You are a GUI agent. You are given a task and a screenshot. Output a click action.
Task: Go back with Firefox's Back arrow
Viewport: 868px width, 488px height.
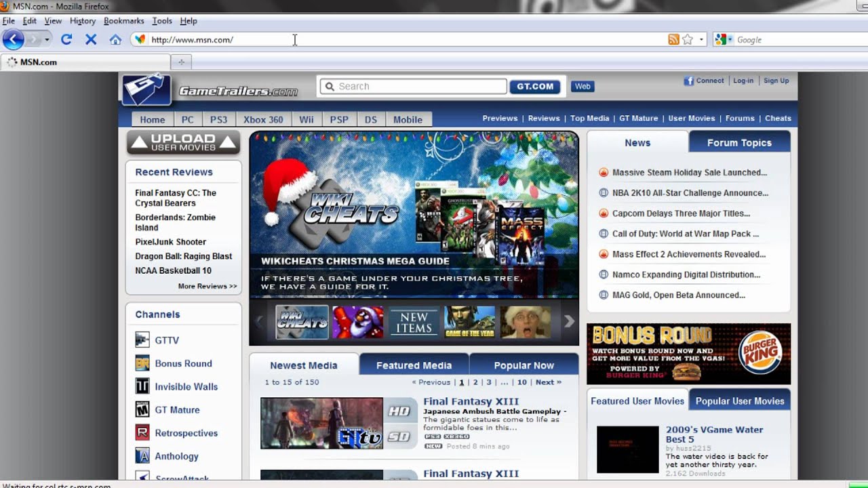click(14, 39)
